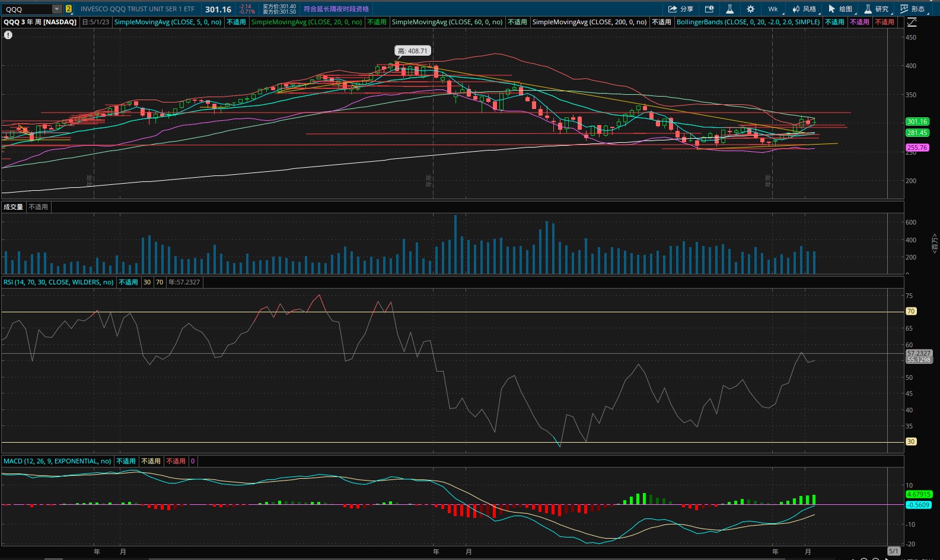Click the green 不适用 after SMA 20
Image resolution: width=940 pixels, height=560 pixels.
click(377, 22)
